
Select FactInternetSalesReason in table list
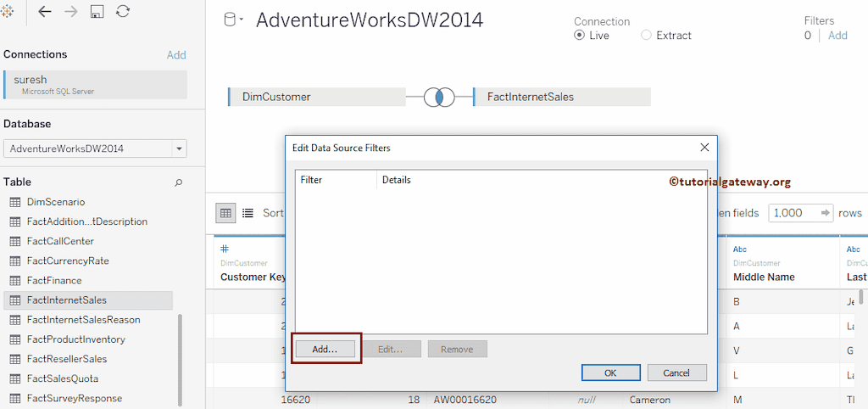pos(83,320)
